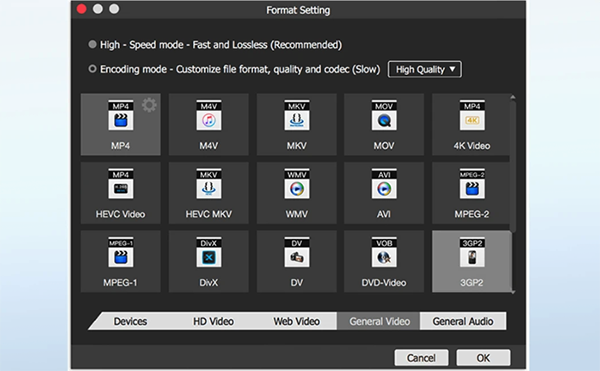Confirm with the OK button

(x=483, y=358)
